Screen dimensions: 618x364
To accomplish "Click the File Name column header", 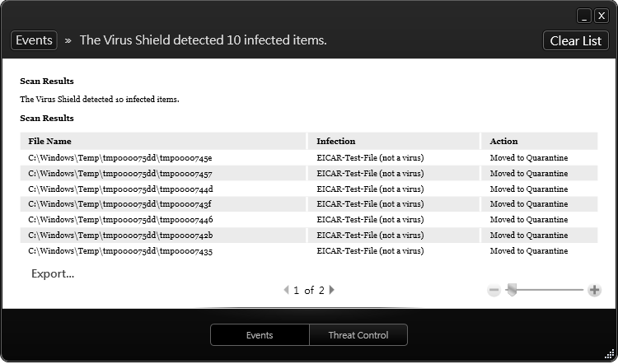I will 49,141.
